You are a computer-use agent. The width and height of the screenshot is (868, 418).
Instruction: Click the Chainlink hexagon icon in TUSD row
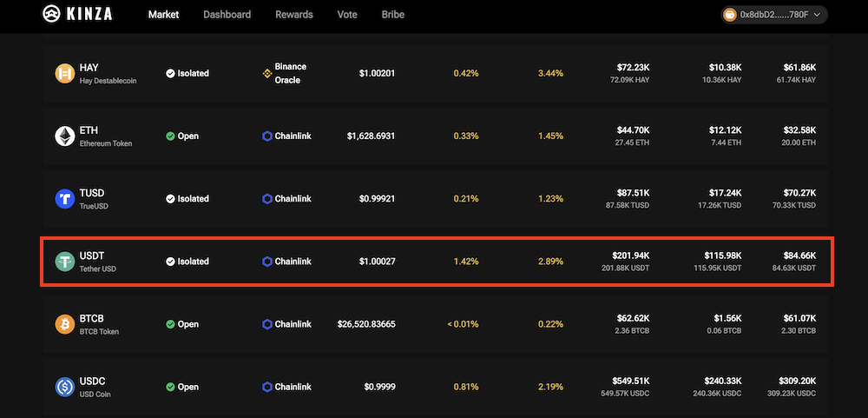pos(266,198)
